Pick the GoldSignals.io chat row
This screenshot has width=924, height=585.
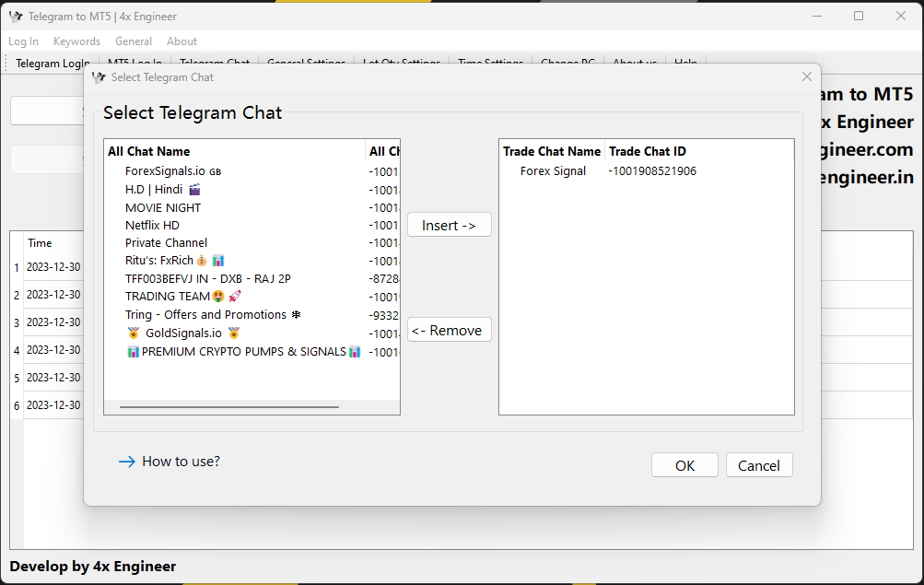point(183,333)
